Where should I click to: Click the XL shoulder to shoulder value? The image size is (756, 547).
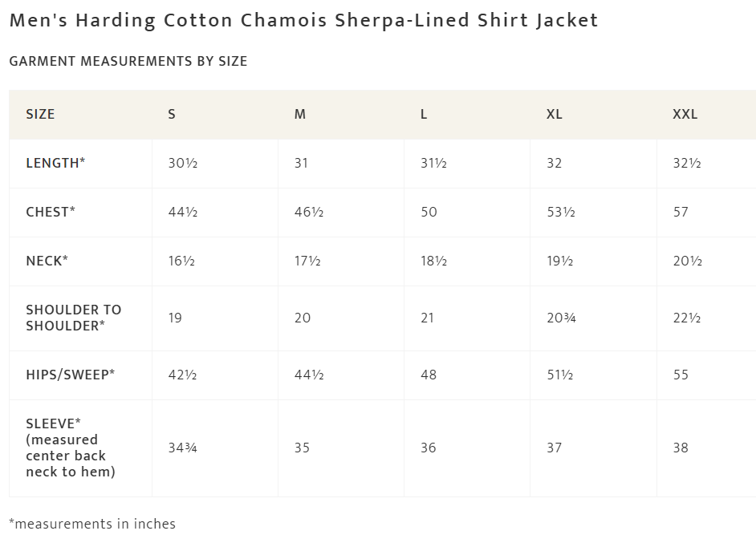tap(561, 318)
